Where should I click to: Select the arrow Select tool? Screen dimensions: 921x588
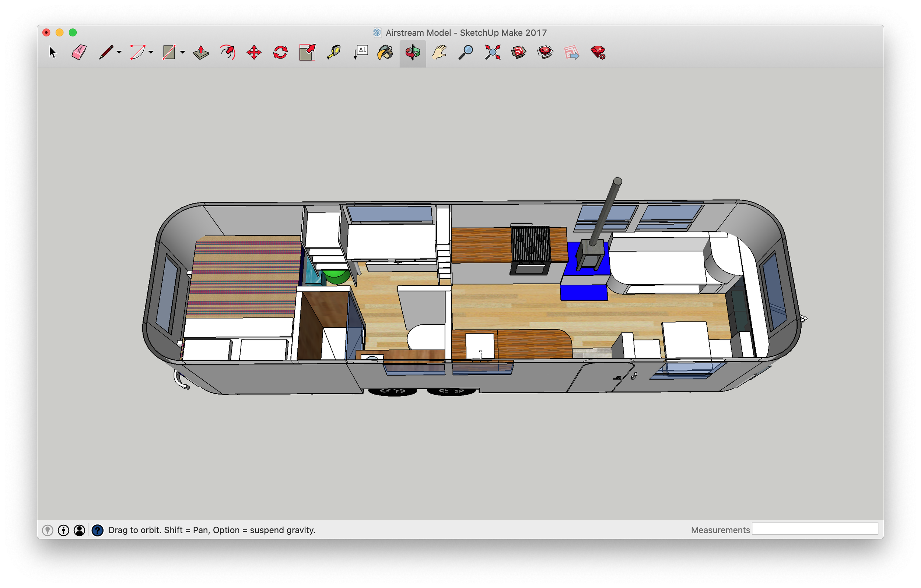coord(52,52)
